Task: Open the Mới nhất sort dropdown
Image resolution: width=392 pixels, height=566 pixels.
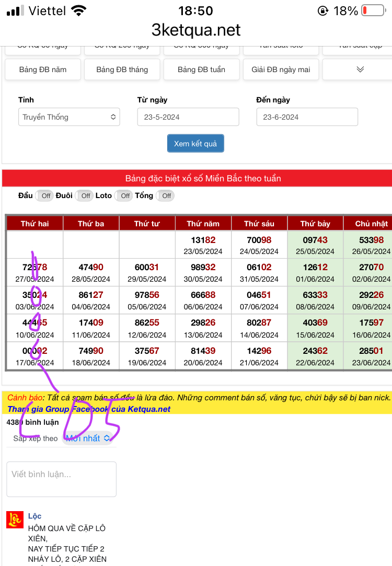Action: point(88,438)
